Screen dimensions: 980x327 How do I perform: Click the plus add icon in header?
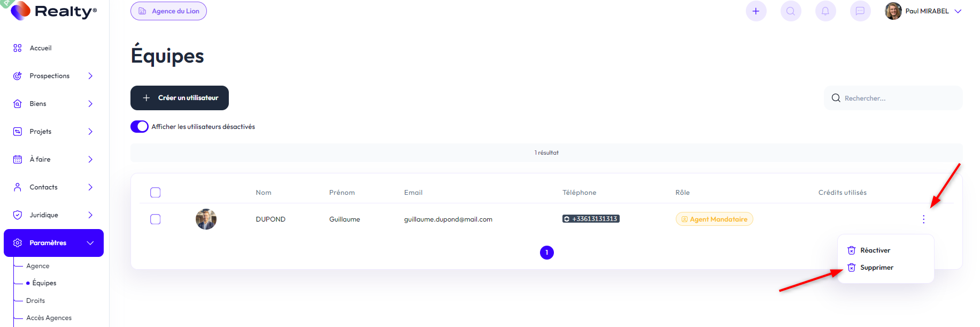pos(755,11)
